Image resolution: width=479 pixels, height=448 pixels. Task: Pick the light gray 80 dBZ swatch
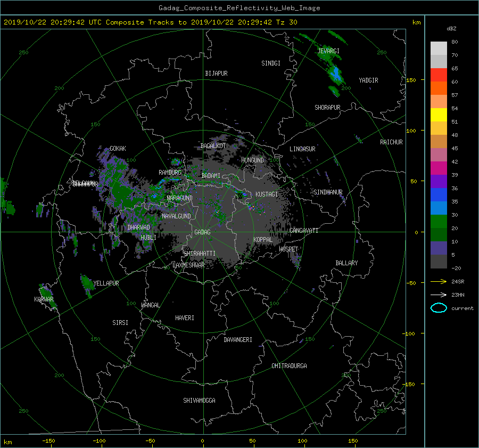pos(439,48)
